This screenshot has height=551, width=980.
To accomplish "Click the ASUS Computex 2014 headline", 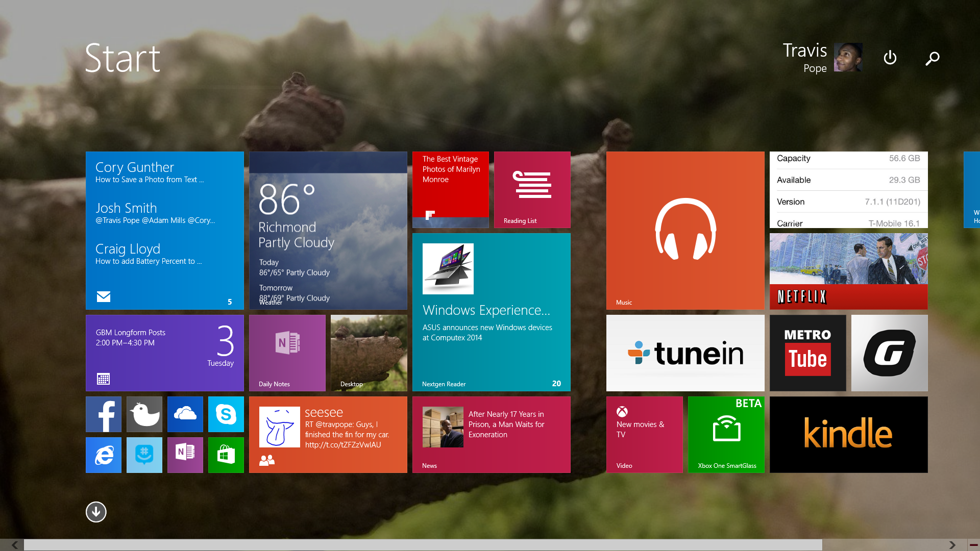I will [487, 333].
